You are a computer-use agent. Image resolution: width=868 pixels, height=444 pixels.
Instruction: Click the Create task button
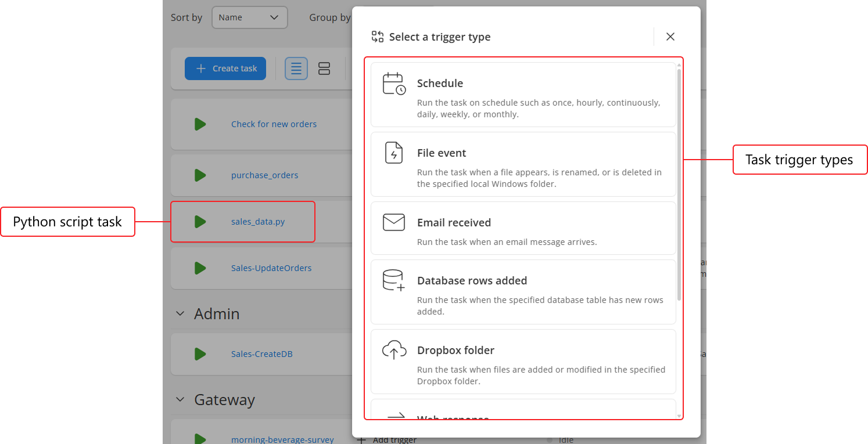[225, 68]
